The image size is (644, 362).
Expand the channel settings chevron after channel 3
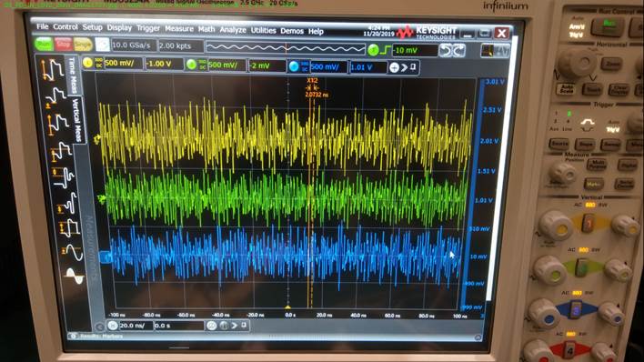coord(404,67)
